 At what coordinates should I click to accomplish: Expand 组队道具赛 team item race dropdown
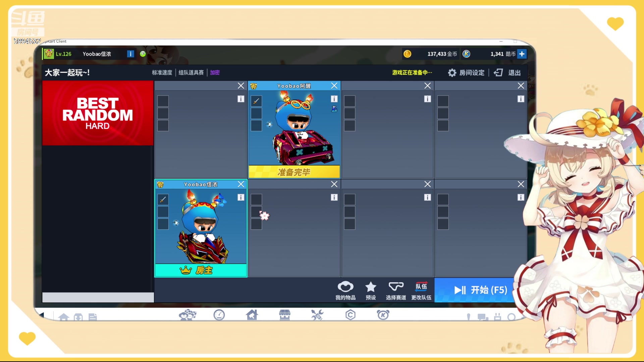pos(191,72)
